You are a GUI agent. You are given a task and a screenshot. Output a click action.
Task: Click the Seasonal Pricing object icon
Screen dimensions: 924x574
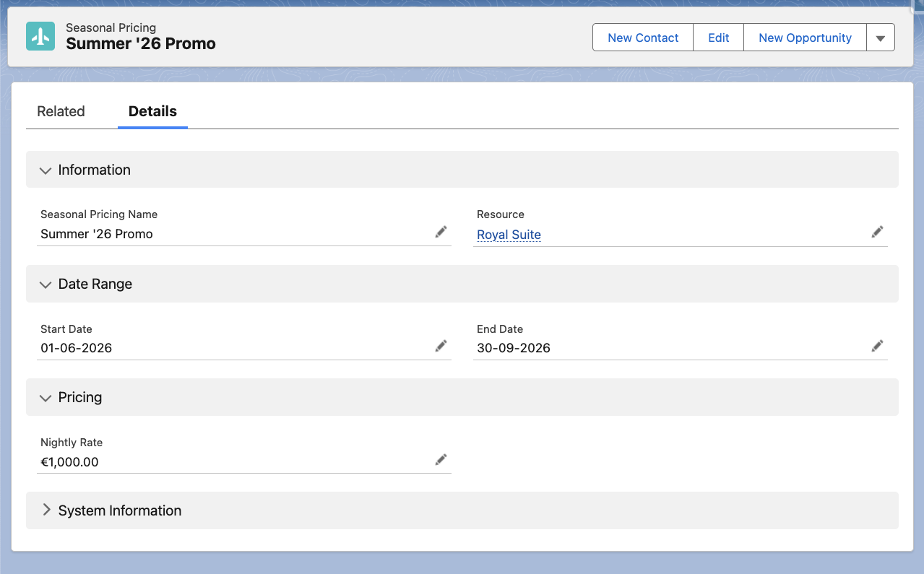coord(40,35)
